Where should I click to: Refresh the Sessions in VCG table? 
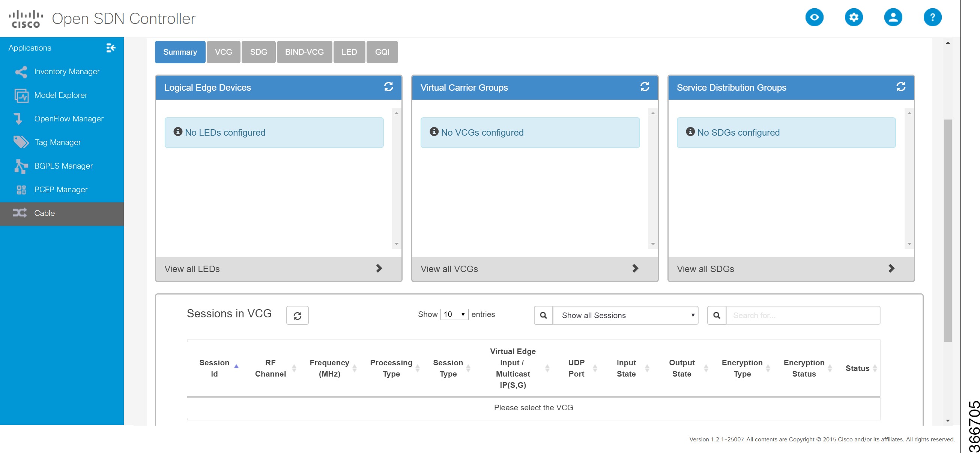coord(298,315)
